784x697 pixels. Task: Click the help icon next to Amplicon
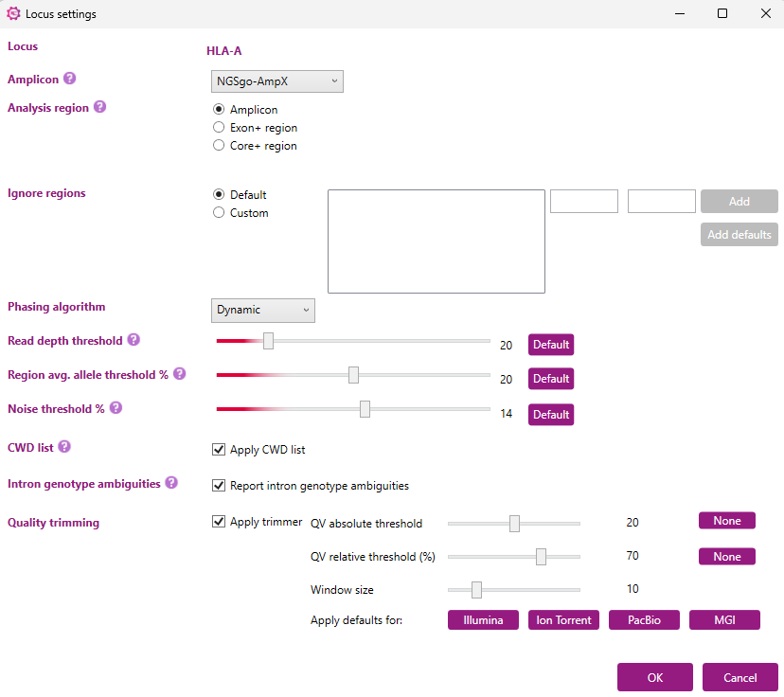pos(69,80)
